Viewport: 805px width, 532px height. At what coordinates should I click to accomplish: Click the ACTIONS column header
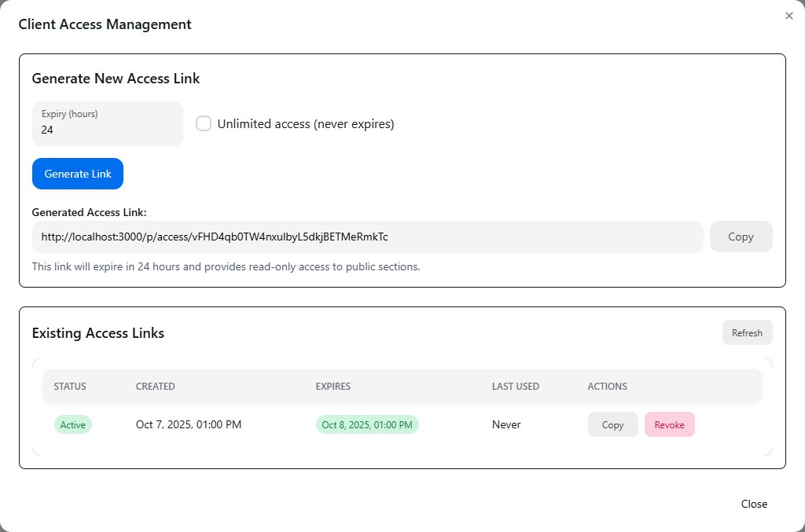607,386
